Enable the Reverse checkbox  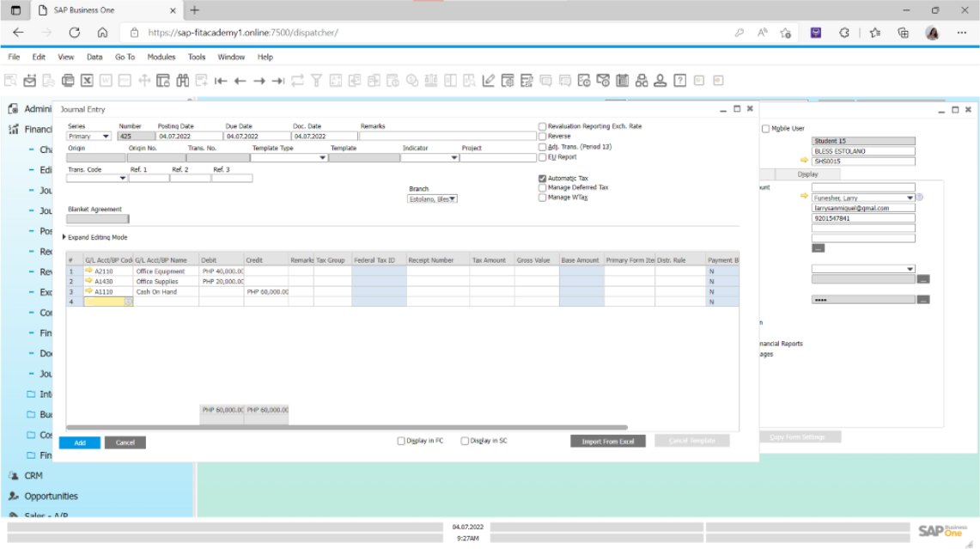click(x=542, y=137)
